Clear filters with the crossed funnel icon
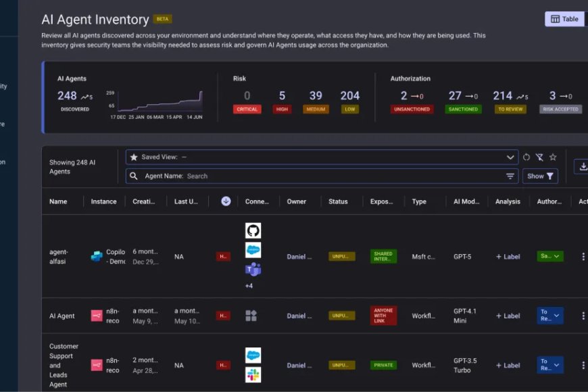This screenshot has width=588, height=392. [539, 157]
